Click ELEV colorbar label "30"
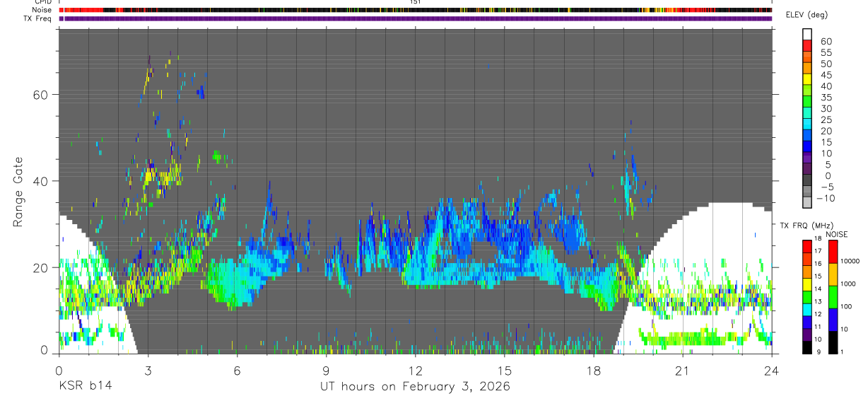 pyautogui.click(x=825, y=108)
